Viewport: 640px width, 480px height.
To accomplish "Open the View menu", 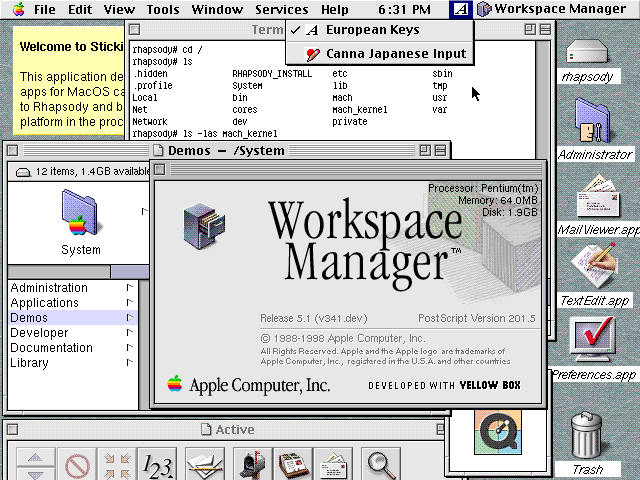I will (119, 9).
